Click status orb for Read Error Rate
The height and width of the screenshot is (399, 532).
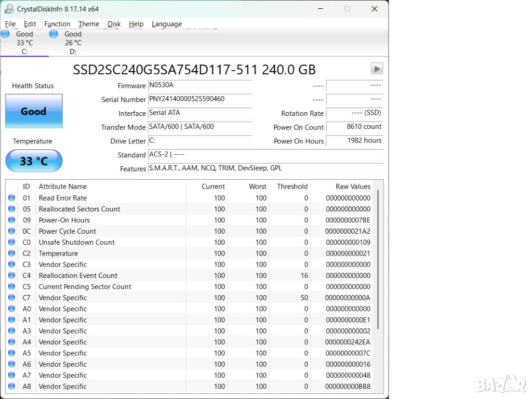[x=11, y=198]
